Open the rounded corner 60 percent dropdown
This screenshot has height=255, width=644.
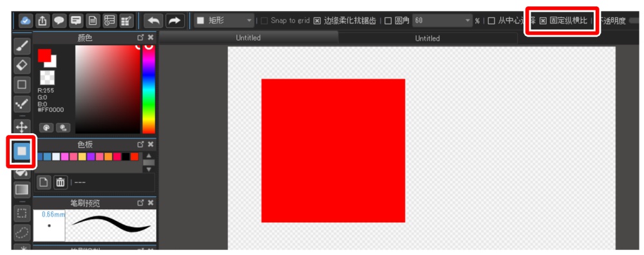(x=442, y=21)
